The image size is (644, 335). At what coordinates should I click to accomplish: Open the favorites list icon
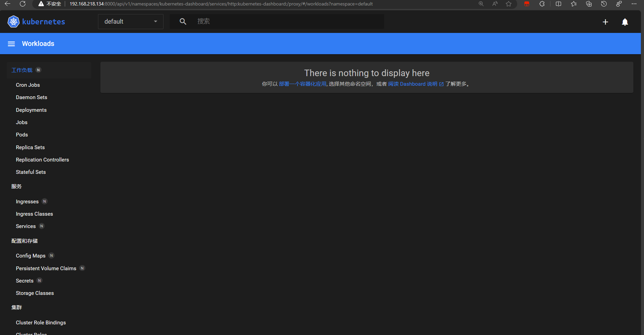click(x=574, y=4)
